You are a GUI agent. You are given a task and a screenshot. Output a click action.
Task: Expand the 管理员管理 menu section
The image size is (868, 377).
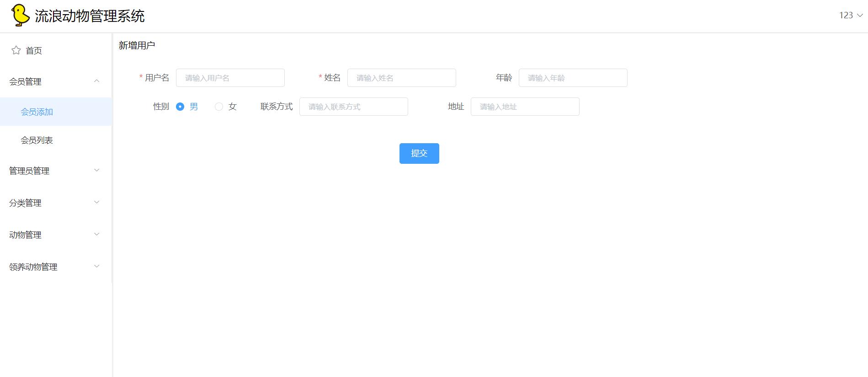pyautogui.click(x=56, y=171)
